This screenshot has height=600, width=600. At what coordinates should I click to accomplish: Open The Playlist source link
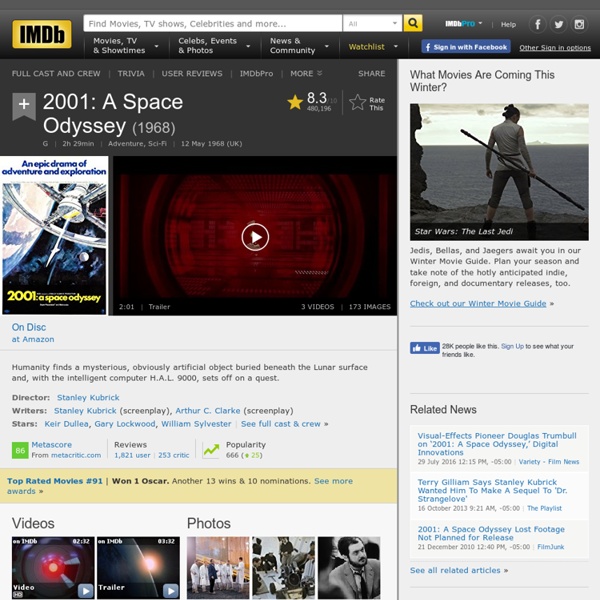(544, 508)
